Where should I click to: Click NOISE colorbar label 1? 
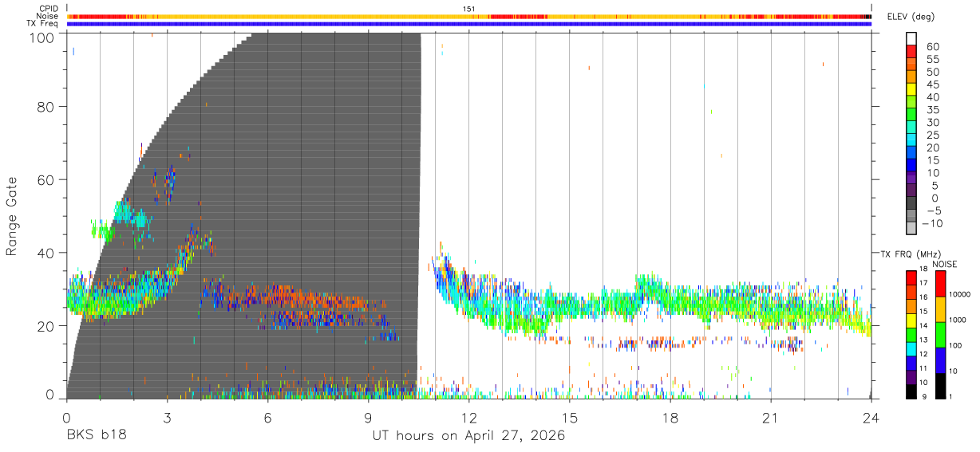point(950,397)
